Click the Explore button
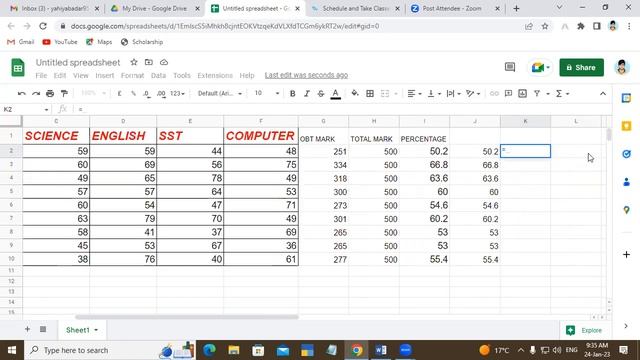 tap(584, 330)
